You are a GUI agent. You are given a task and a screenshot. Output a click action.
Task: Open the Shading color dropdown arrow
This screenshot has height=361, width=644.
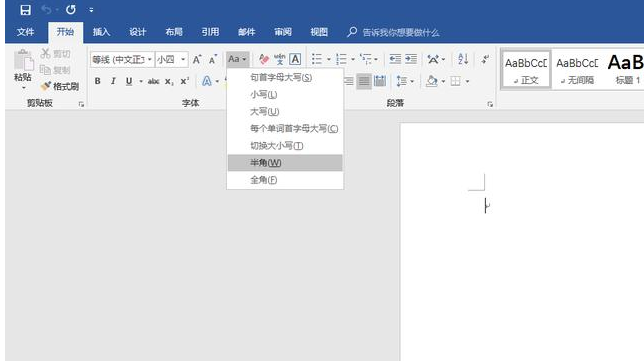click(443, 81)
